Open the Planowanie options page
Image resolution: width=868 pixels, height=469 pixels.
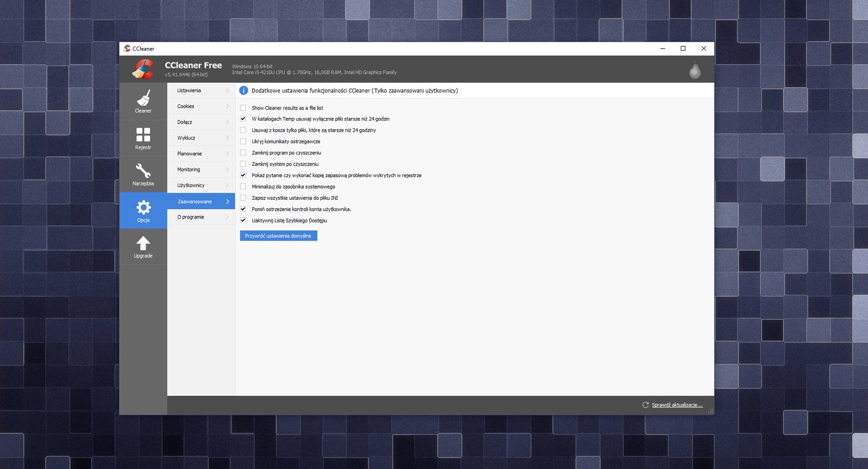pyautogui.click(x=201, y=154)
